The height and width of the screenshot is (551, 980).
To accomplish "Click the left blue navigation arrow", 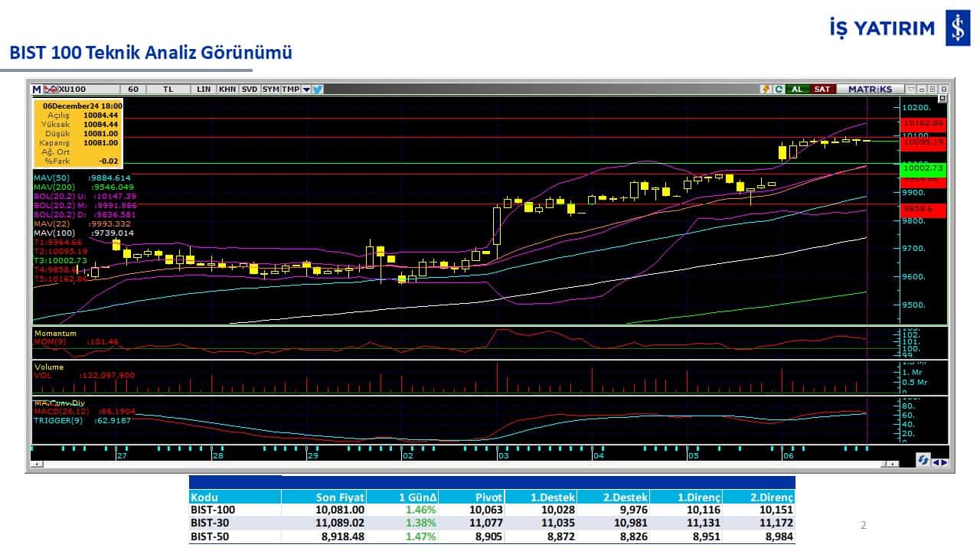I will [936, 462].
